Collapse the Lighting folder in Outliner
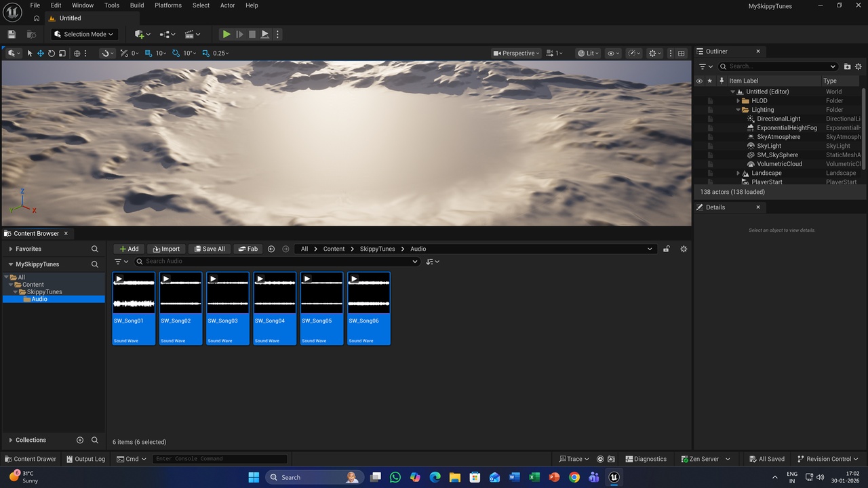 click(738, 110)
